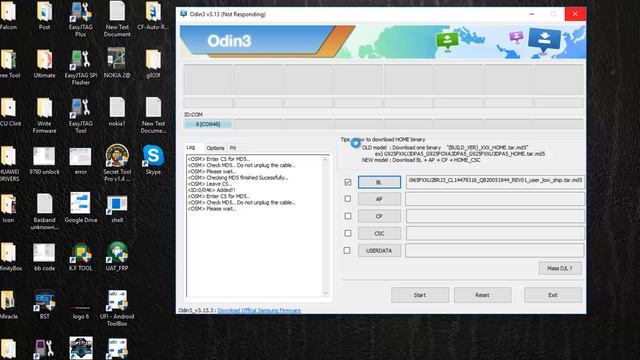
Task: Click the BL file path field
Action: (x=495, y=182)
